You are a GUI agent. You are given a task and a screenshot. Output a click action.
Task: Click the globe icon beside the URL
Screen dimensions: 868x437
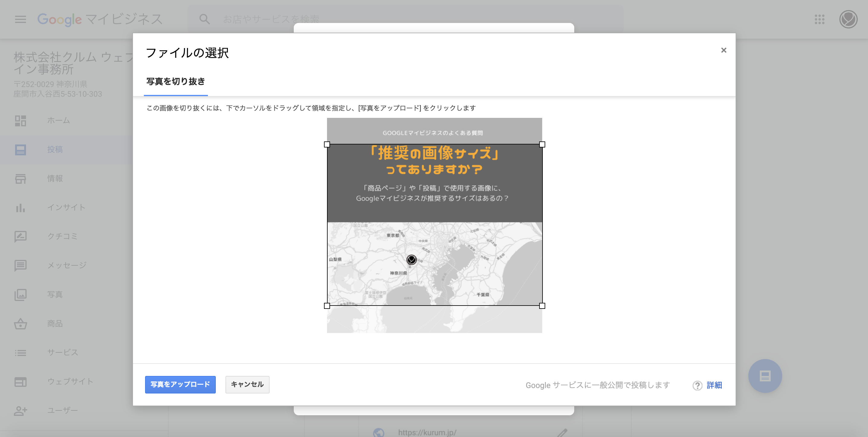point(379,432)
